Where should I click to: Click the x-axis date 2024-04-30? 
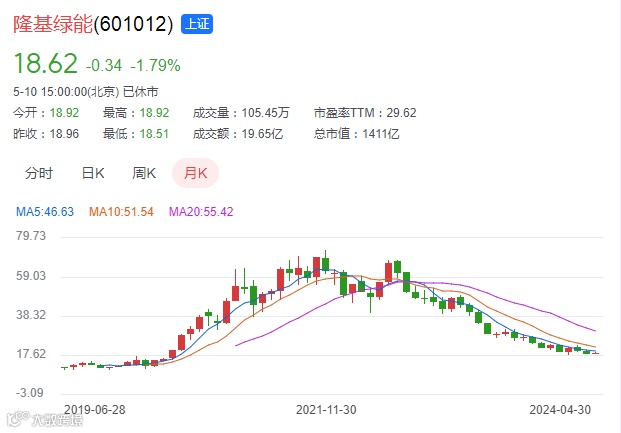pos(560,410)
